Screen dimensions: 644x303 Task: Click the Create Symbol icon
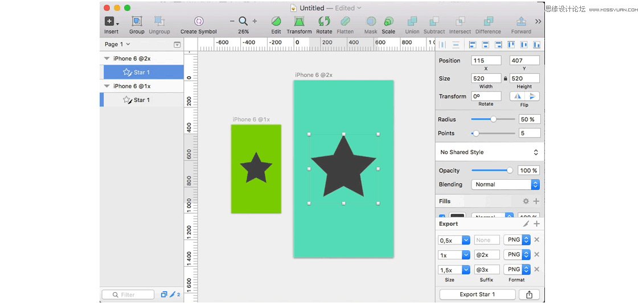click(x=198, y=22)
